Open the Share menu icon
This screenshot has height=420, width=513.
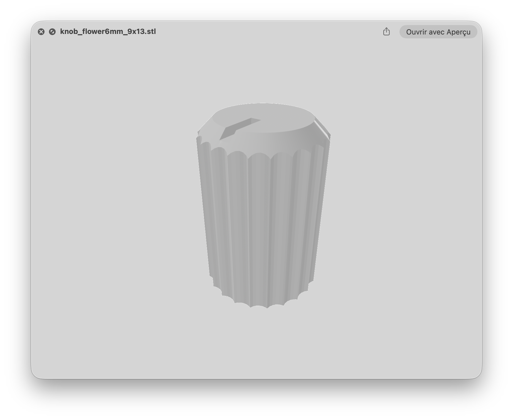[386, 32]
